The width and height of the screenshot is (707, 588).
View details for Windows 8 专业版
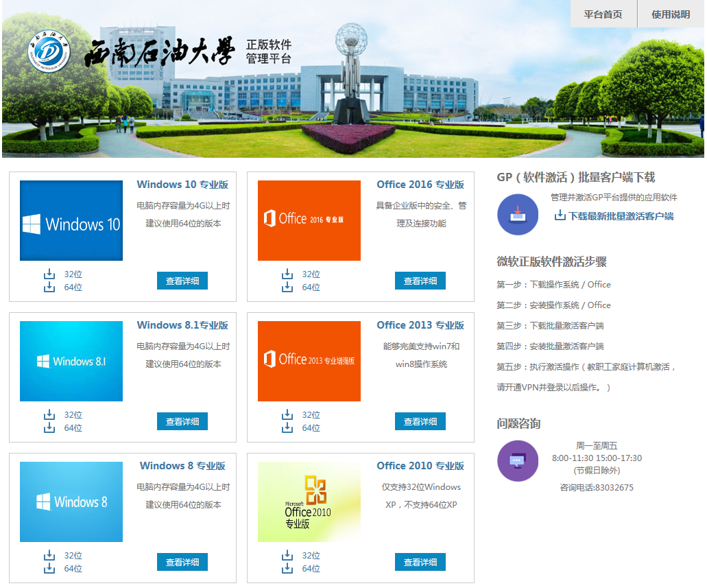point(182,563)
